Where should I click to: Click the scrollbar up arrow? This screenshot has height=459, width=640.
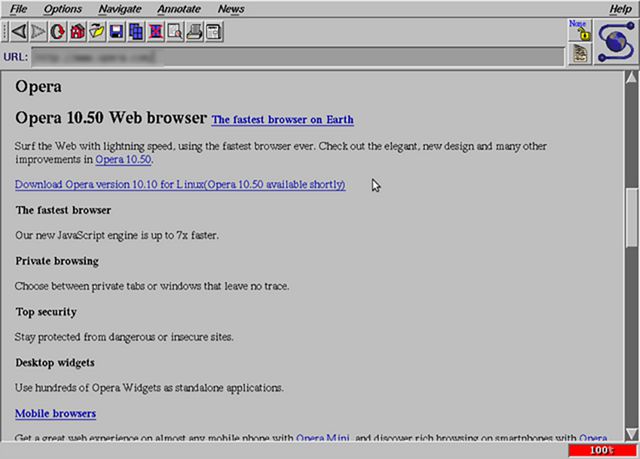(x=632, y=78)
